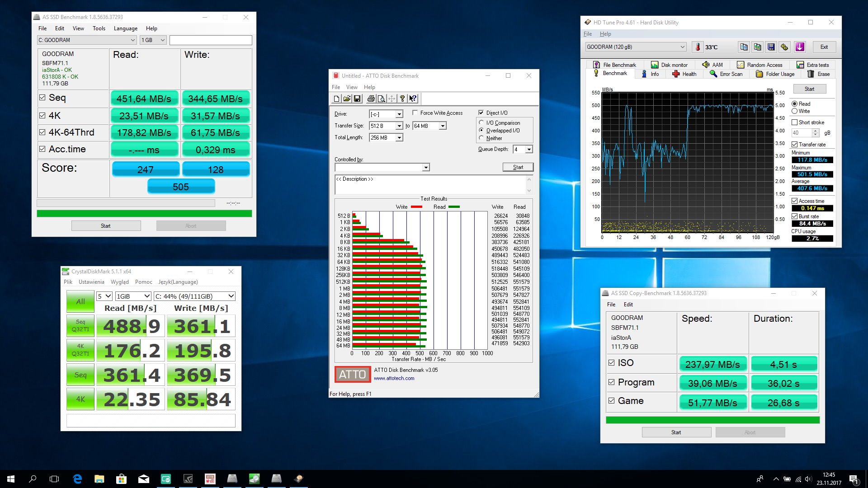
Task: Open the Queue Depth dropdown
Action: [529, 150]
